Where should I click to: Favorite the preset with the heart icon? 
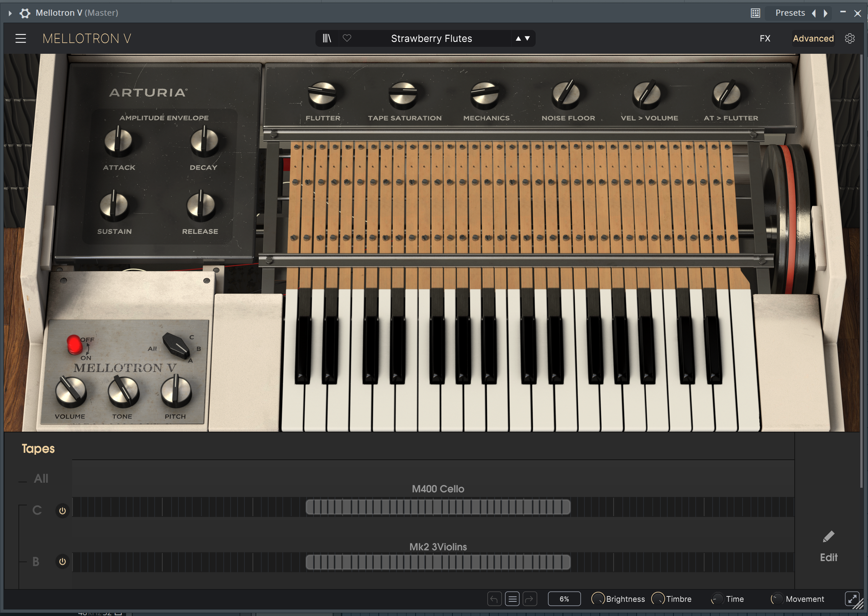[x=347, y=38]
